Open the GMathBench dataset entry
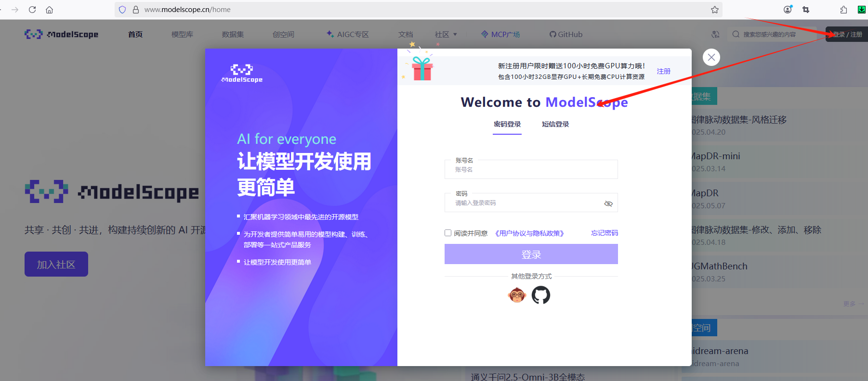Screen dimensions: 868x381 (x=719, y=267)
